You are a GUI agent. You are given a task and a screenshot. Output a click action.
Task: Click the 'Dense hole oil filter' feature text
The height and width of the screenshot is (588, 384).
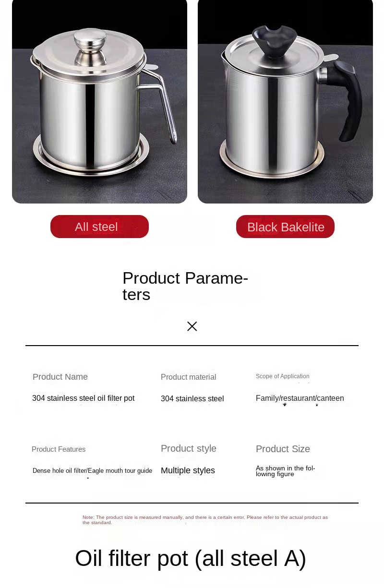92,471
